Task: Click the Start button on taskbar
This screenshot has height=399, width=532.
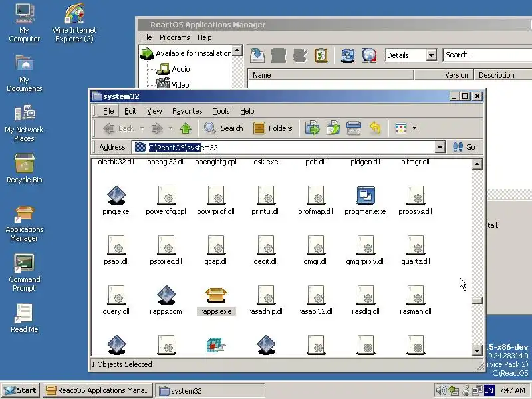Action: pyautogui.click(x=21, y=390)
